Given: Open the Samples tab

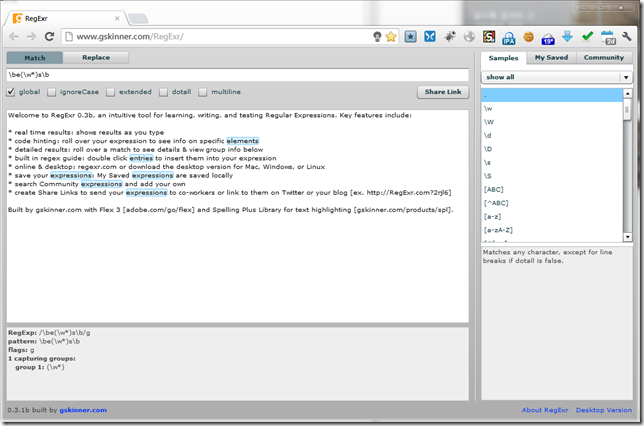Looking at the screenshot, I should 504,58.
